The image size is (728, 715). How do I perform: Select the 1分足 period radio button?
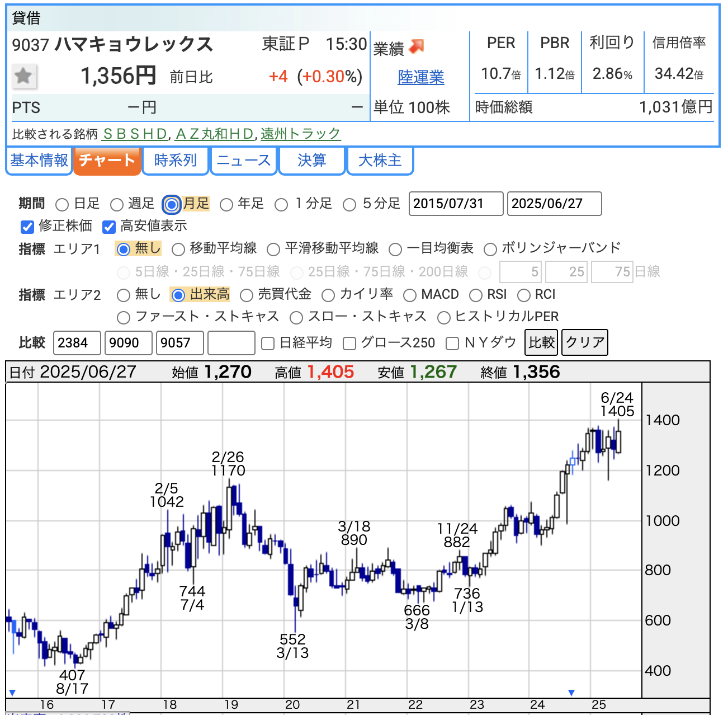point(281,205)
